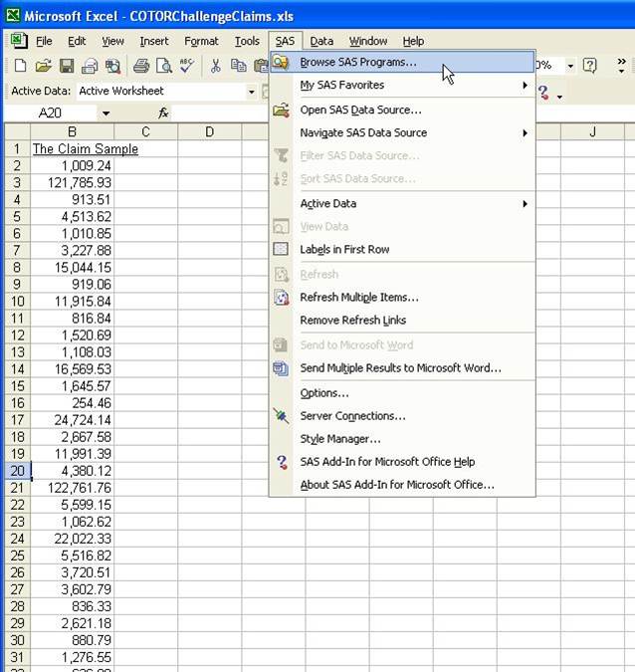Viewport: 635px width, 672px height.
Task: Click the SAS help question mark toolbar icon
Action: pos(543,93)
